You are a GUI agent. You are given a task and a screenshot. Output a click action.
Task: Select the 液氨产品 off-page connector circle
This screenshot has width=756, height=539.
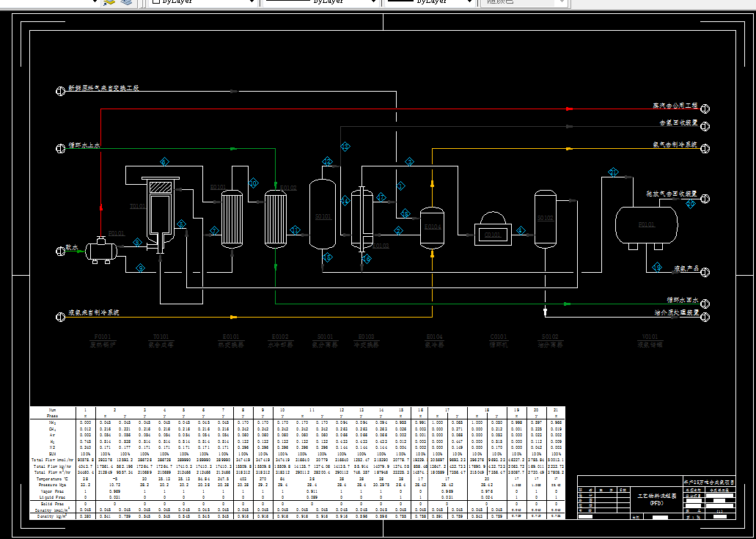(x=705, y=272)
